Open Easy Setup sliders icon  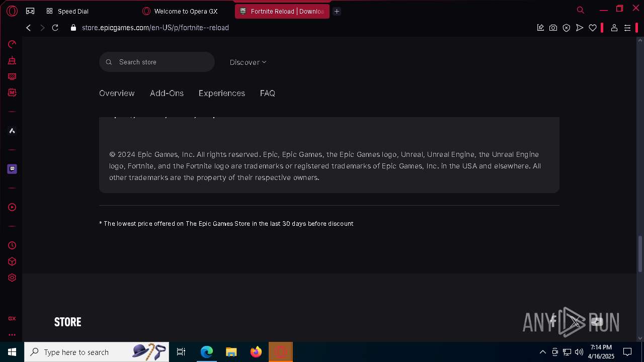627,28
